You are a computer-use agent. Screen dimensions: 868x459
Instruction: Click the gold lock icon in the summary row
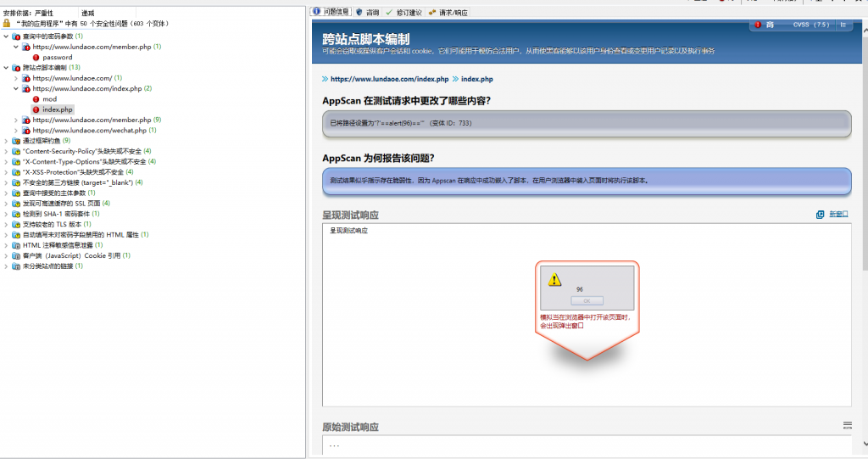7,23
